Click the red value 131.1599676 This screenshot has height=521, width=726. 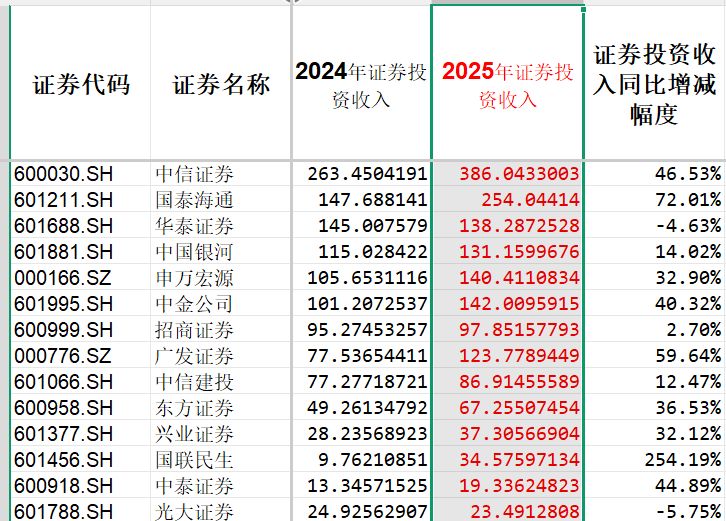point(519,252)
